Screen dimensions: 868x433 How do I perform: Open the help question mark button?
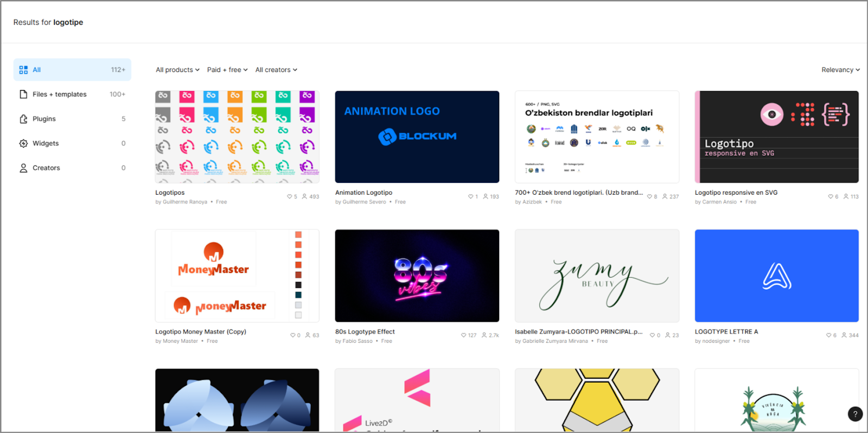[x=855, y=414]
